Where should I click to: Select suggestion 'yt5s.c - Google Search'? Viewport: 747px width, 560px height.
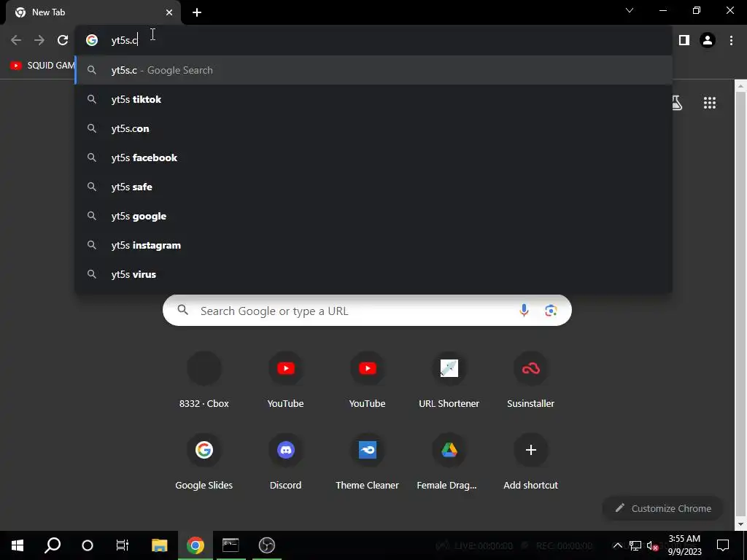click(373, 70)
